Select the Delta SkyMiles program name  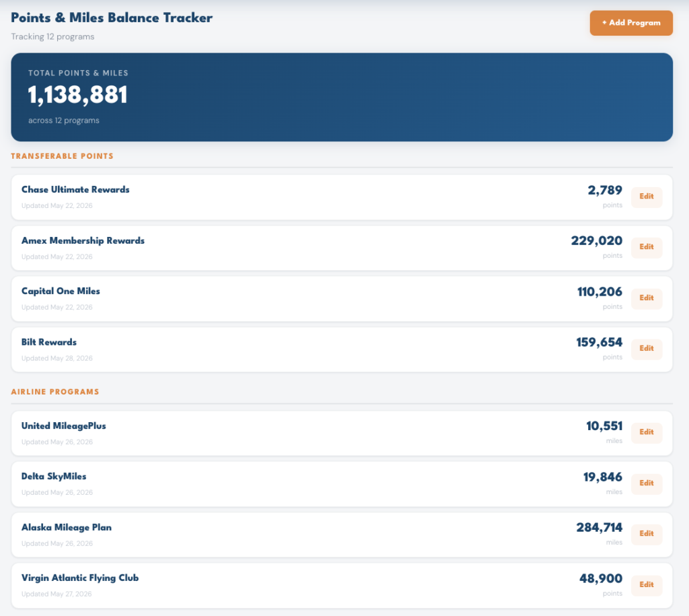click(x=54, y=476)
